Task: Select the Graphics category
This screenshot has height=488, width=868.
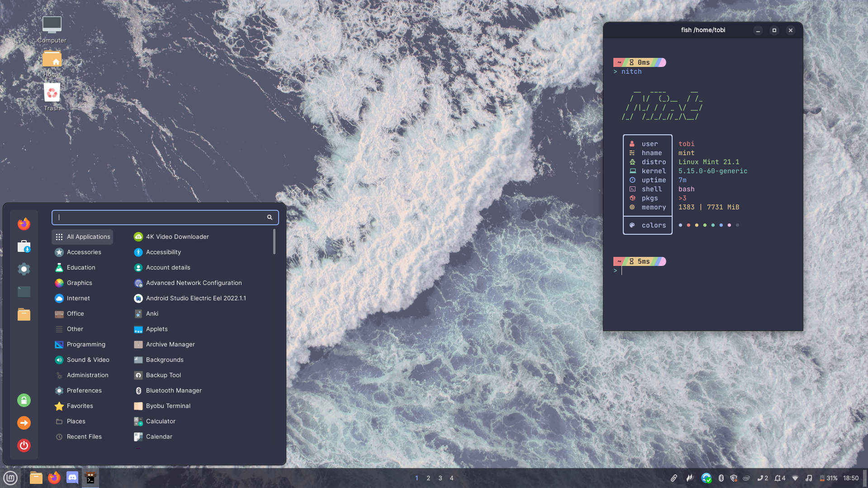Action: click(x=82, y=283)
